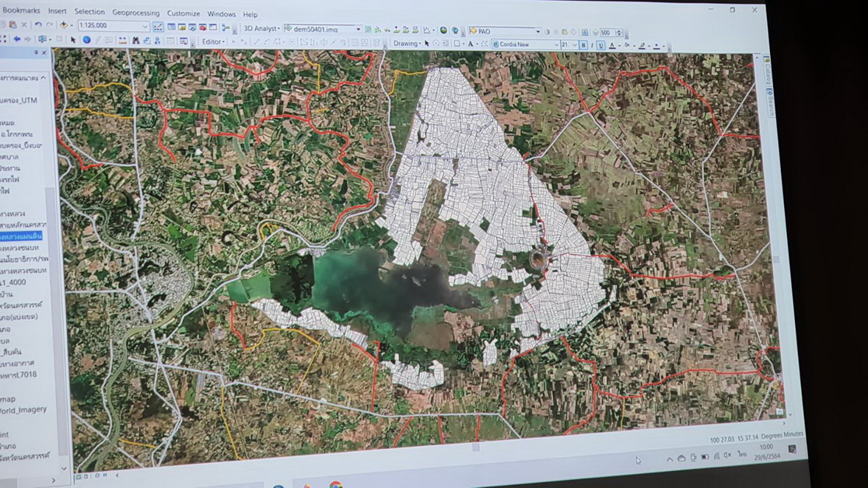
Task: Click the Font Color A swatch
Action: click(611, 45)
